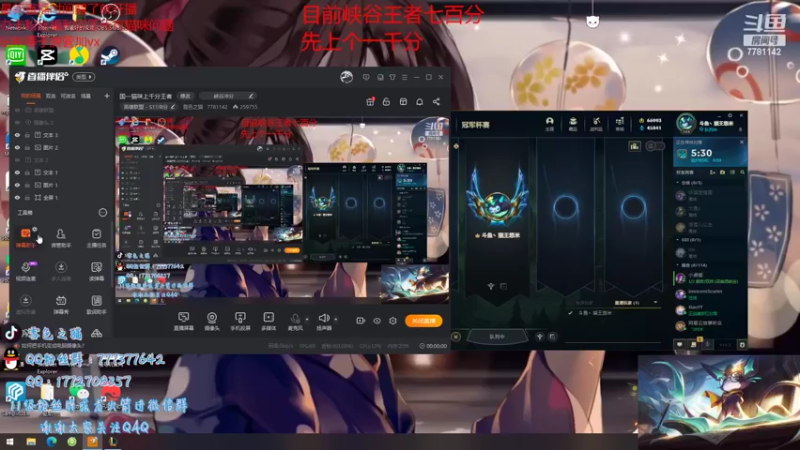Image resolution: width=800 pixels, height=450 pixels.
Task: Open the 视频连麦 tool icon
Action: click(26, 271)
